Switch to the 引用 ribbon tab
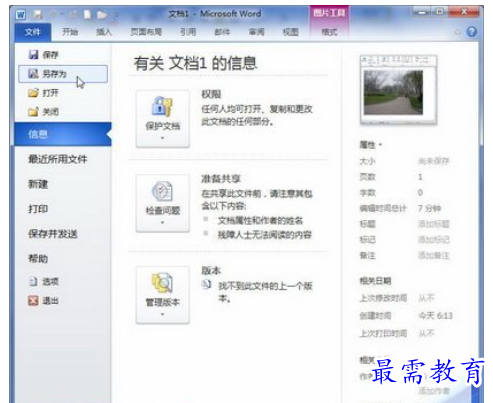The height and width of the screenshot is (403, 493). pos(188,32)
